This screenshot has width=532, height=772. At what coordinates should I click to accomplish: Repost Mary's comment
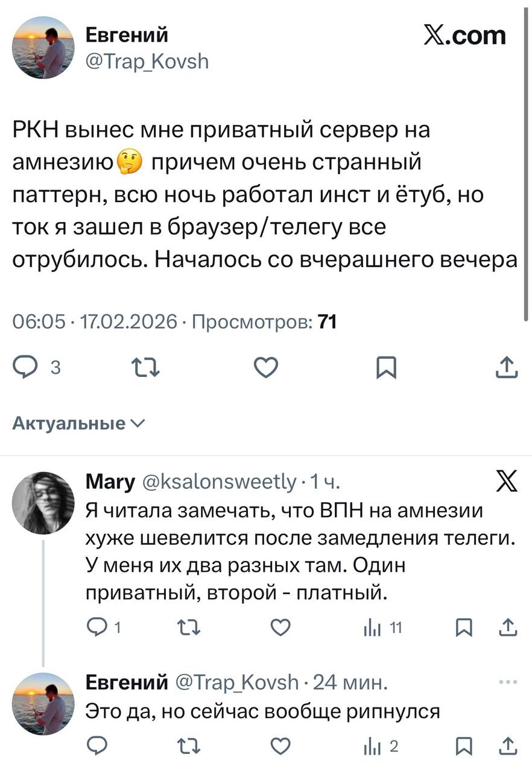(x=188, y=628)
